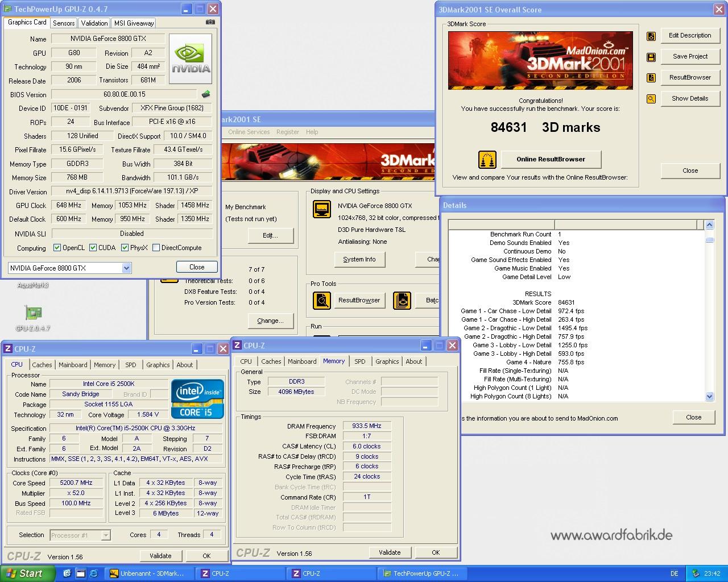728x582 pixels.
Task: Click the Details scrollbar down arrow
Action: coord(709,396)
